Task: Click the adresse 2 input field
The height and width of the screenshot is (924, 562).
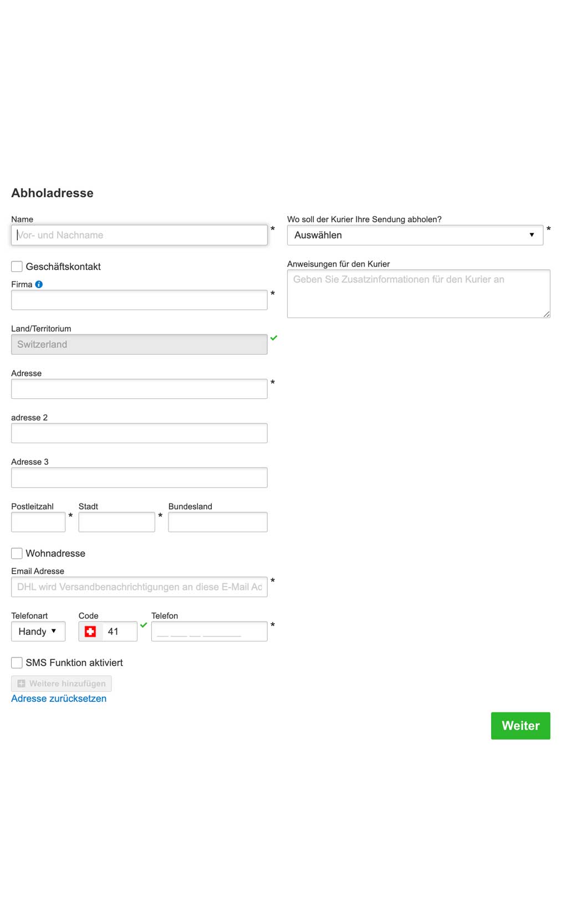Action: [139, 433]
